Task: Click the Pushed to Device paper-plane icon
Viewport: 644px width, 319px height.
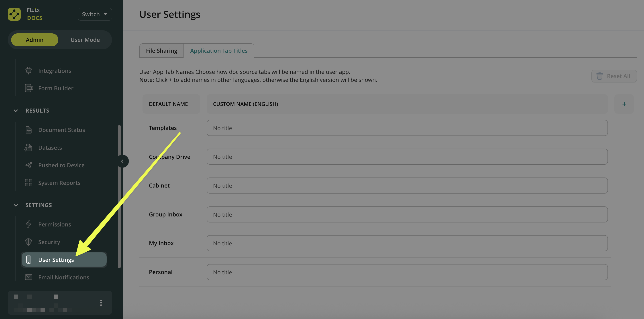Action: coord(29,165)
